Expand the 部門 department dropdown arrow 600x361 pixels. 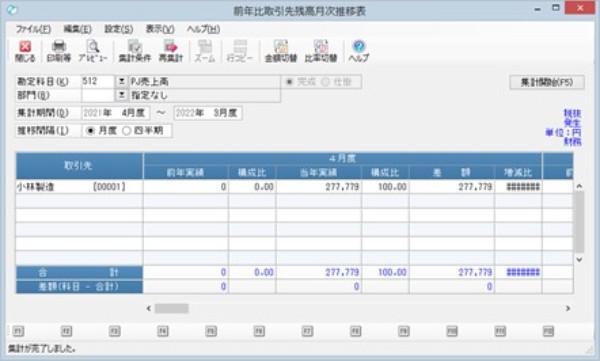[121, 95]
